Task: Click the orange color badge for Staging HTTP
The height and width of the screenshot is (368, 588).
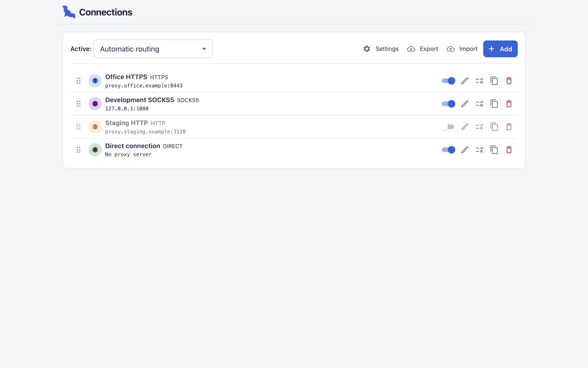Action: (x=95, y=127)
